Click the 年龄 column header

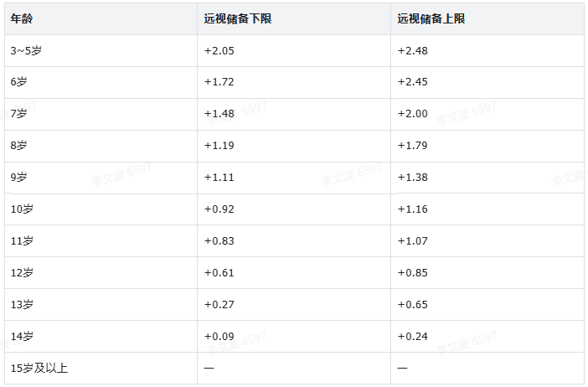click(x=22, y=18)
